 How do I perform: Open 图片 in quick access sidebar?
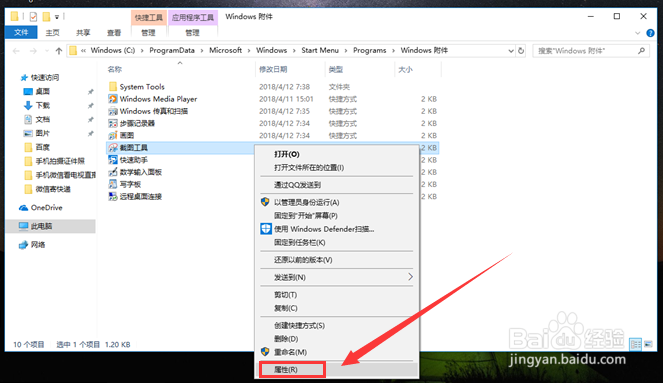click(42, 133)
